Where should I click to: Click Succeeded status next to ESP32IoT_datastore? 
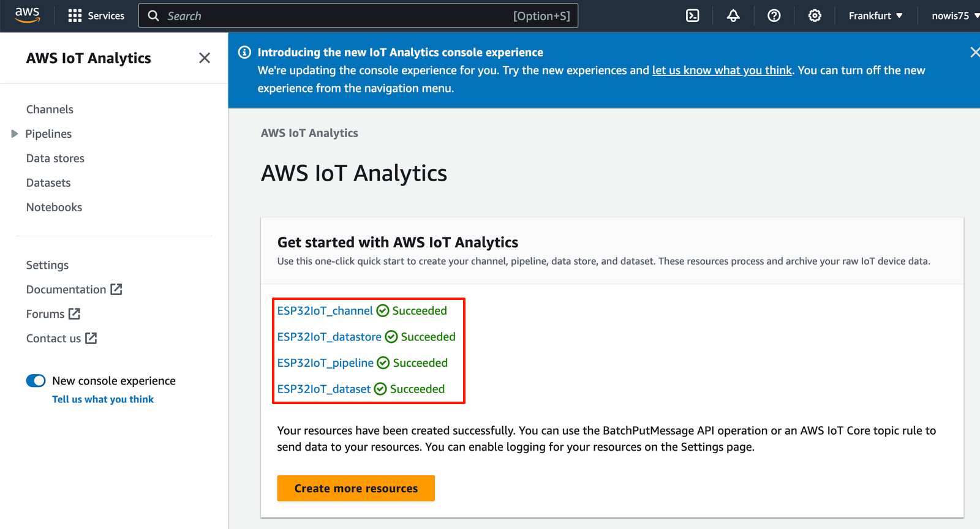click(x=428, y=337)
